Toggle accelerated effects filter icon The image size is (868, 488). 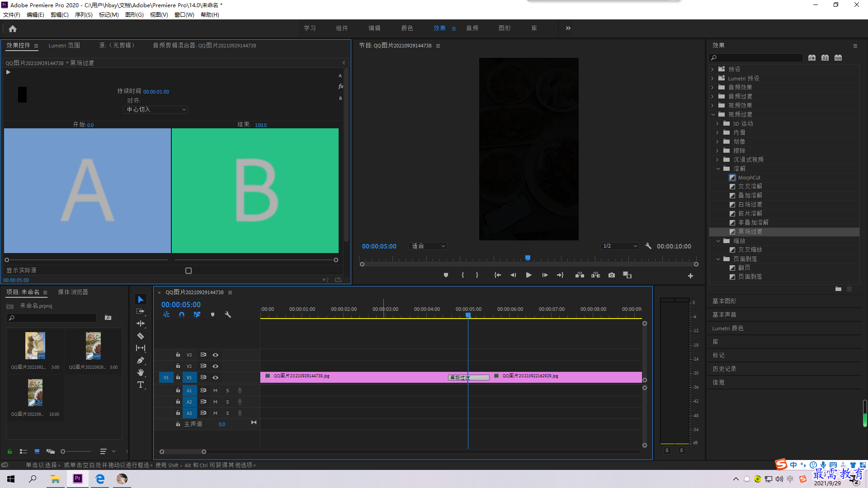pyautogui.click(x=812, y=58)
